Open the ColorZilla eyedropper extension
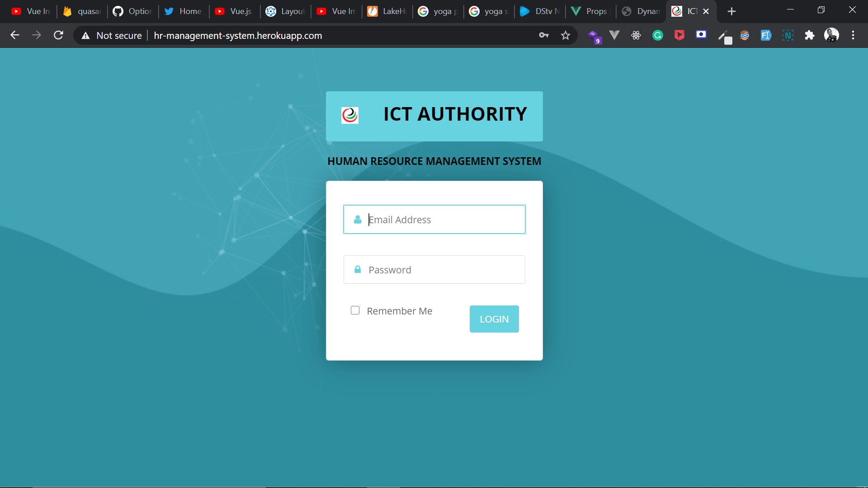 (x=725, y=35)
